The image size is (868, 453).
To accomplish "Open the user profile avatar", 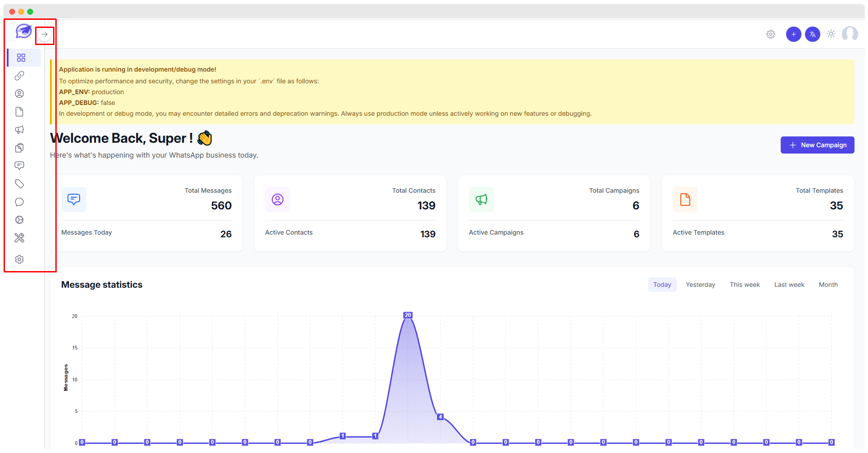I will pos(850,34).
